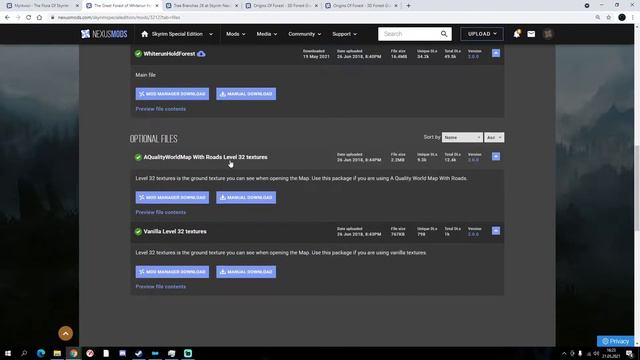
Task: Switch to the Tree Branches browser tab
Action: [x=202, y=6]
